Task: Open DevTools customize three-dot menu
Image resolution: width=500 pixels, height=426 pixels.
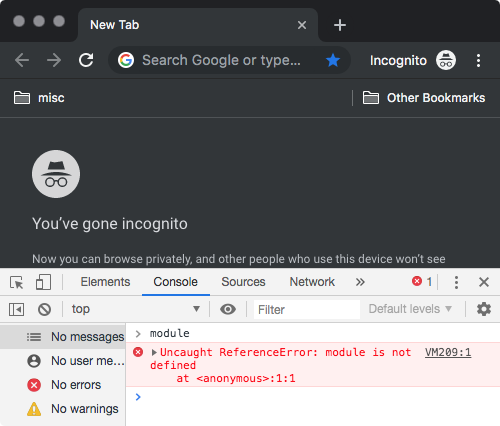Action: (x=456, y=282)
